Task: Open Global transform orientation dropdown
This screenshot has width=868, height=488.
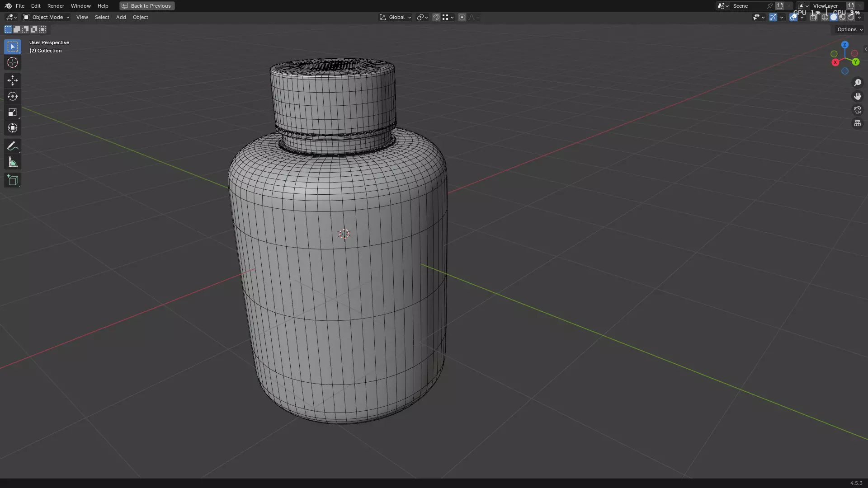Action: tap(395, 17)
